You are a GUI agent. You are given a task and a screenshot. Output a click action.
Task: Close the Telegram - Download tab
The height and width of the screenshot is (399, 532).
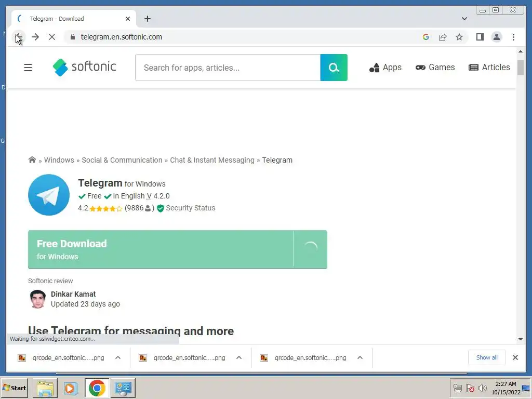coord(128,19)
